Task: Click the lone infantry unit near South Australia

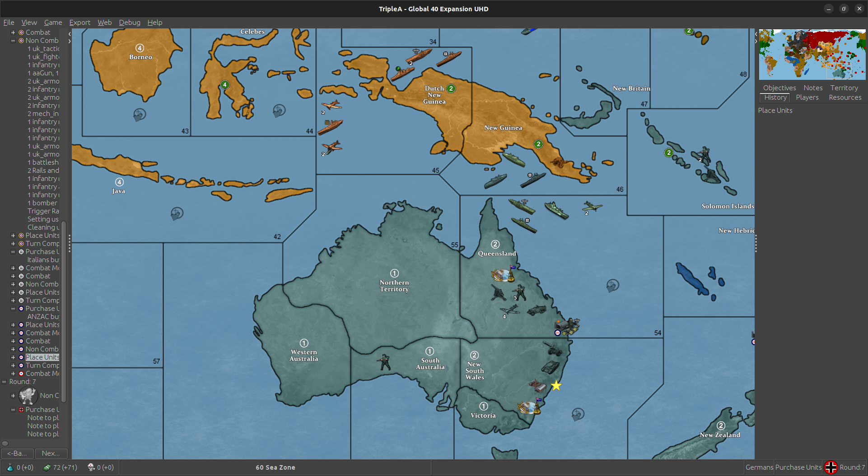Action: [384, 362]
